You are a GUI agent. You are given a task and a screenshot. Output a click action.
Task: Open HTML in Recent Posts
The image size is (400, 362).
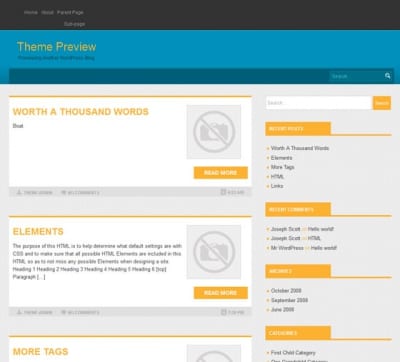(x=277, y=177)
